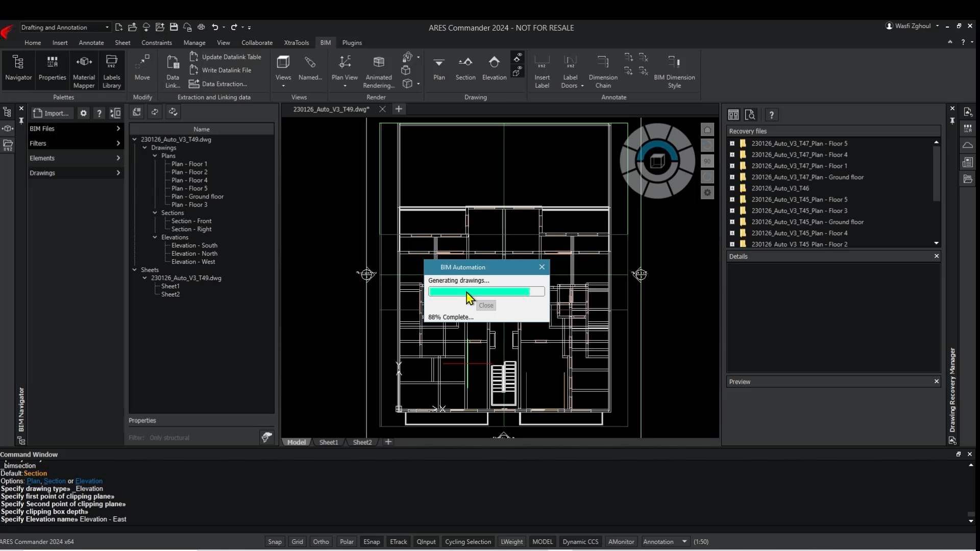The height and width of the screenshot is (551, 980).
Task: Open the XtraTools ribbon tab
Action: point(296,43)
